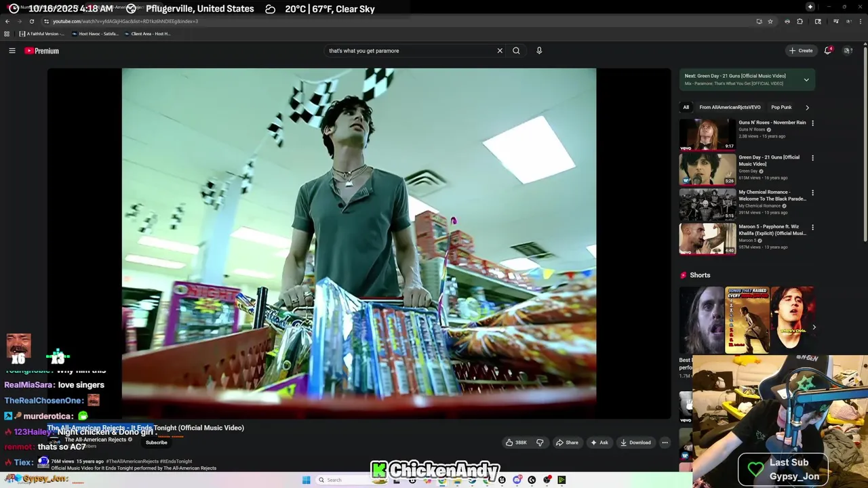Open the account avatar menu
Screen dimensions: 868x488
click(x=847, y=51)
